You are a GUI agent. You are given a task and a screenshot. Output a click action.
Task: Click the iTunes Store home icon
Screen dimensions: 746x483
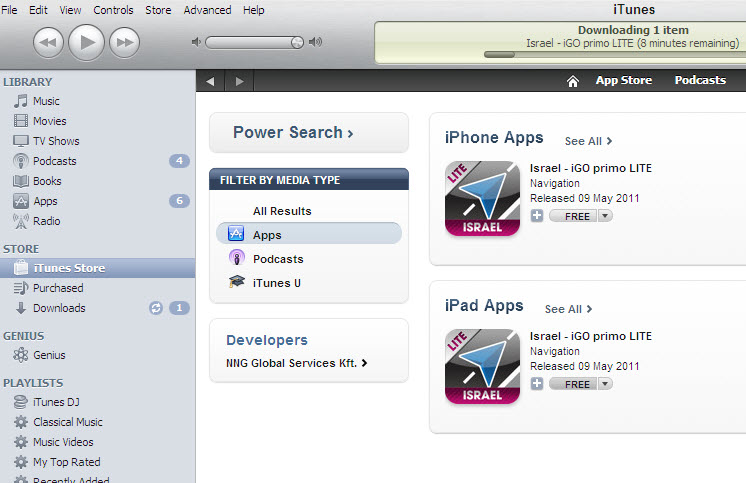click(573, 81)
